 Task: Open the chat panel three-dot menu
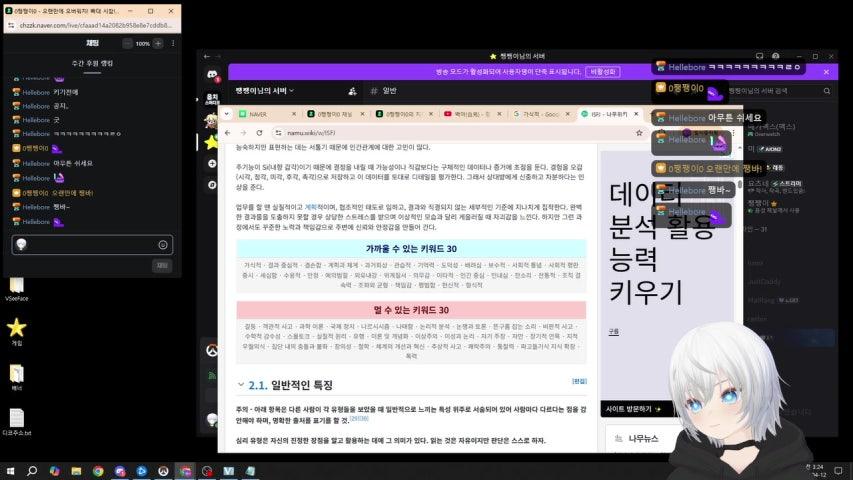(173, 44)
